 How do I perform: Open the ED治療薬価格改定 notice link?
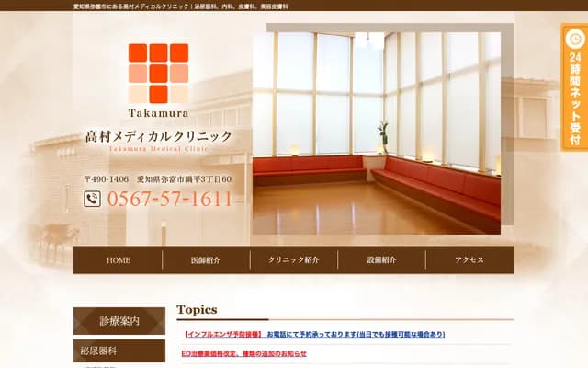tap(243, 353)
